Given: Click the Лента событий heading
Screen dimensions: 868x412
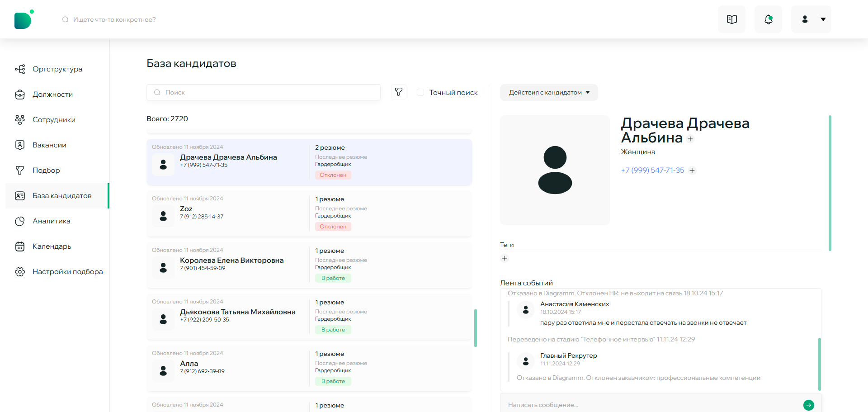Looking at the screenshot, I should pos(526,283).
